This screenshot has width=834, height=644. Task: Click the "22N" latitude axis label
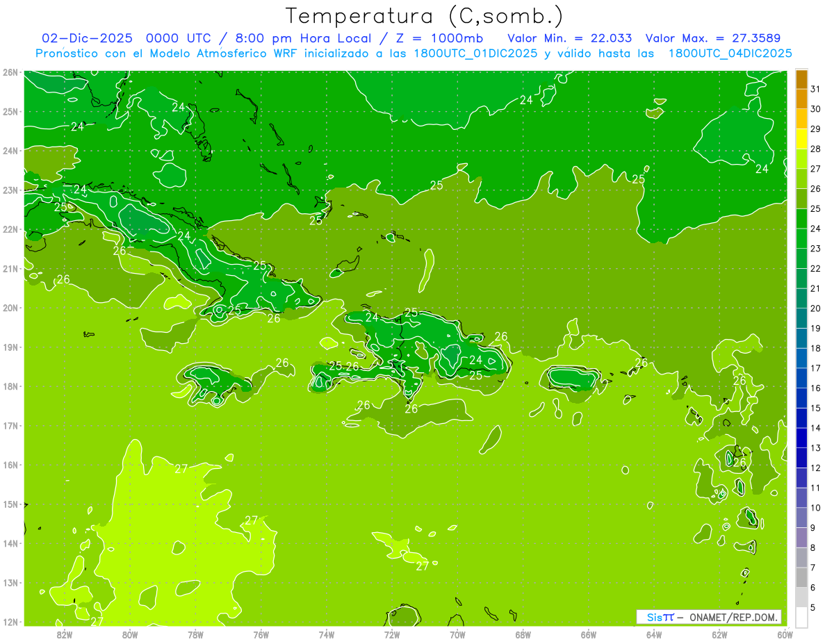tap(10, 229)
